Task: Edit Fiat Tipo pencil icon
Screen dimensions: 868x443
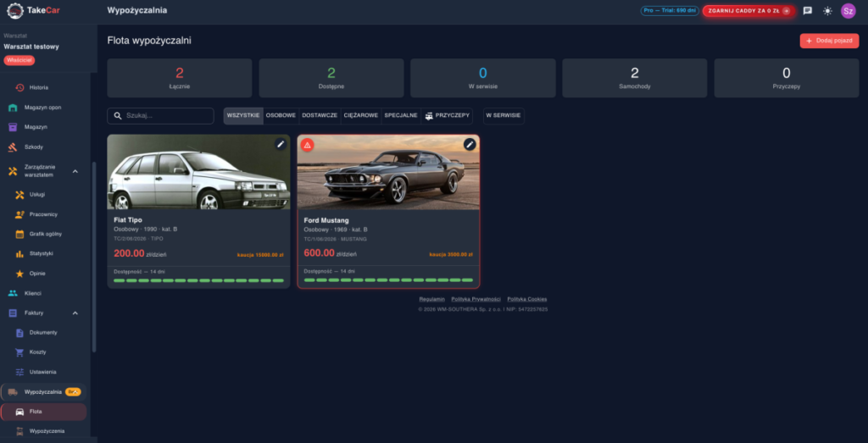Action: coord(281,144)
